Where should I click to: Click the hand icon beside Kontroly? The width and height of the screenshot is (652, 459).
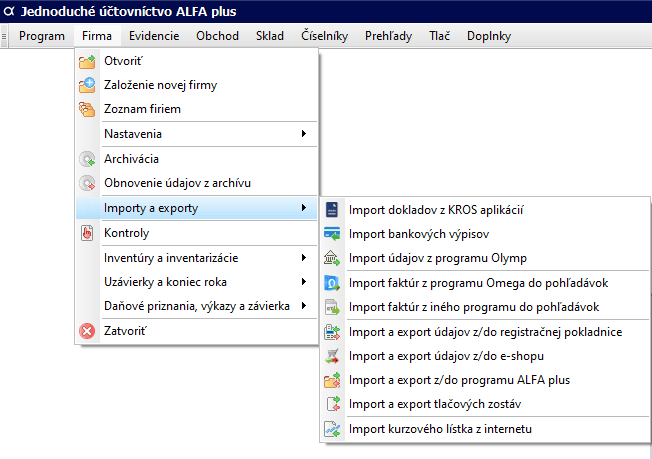[x=87, y=234]
